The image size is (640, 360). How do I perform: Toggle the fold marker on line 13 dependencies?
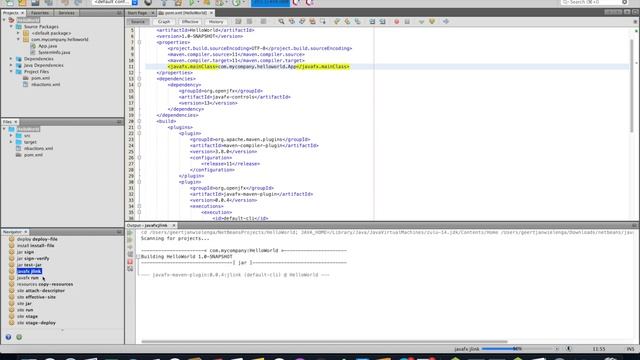click(139, 78)
